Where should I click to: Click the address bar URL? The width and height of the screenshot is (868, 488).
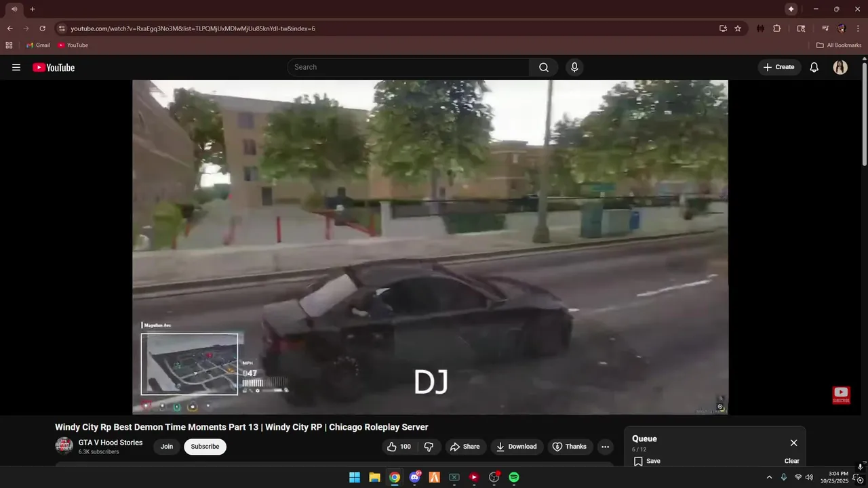point(193,28)
